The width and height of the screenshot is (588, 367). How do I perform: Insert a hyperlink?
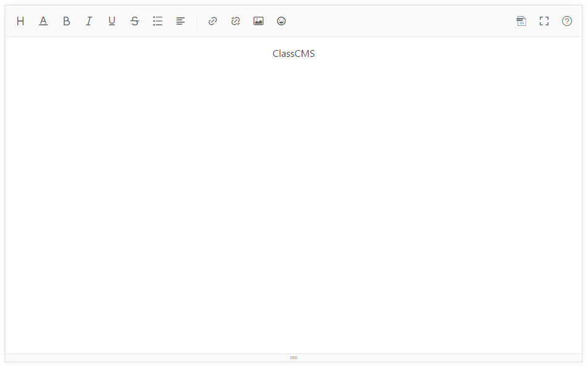pyautogui.click(x=213, y=21)
